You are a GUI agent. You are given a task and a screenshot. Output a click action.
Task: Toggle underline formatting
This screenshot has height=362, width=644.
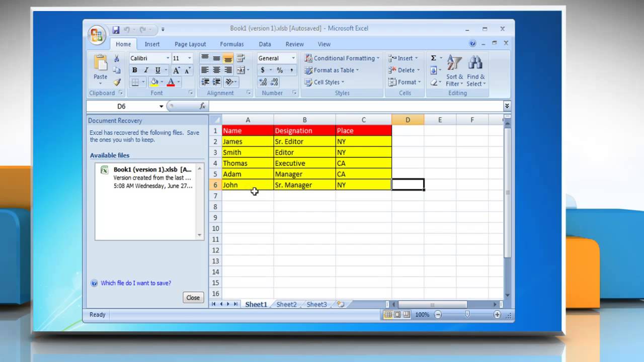[157, 70]
